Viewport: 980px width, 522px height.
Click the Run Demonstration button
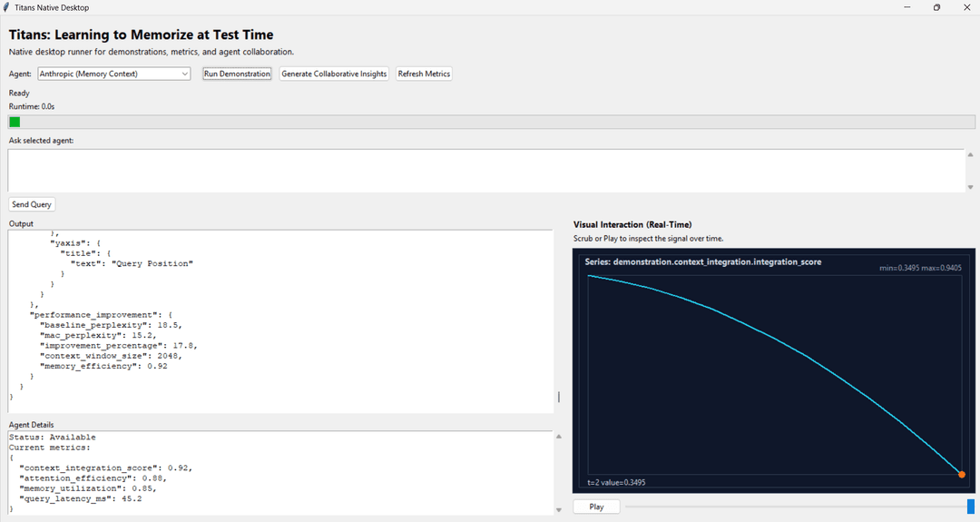tap(237, 74)
